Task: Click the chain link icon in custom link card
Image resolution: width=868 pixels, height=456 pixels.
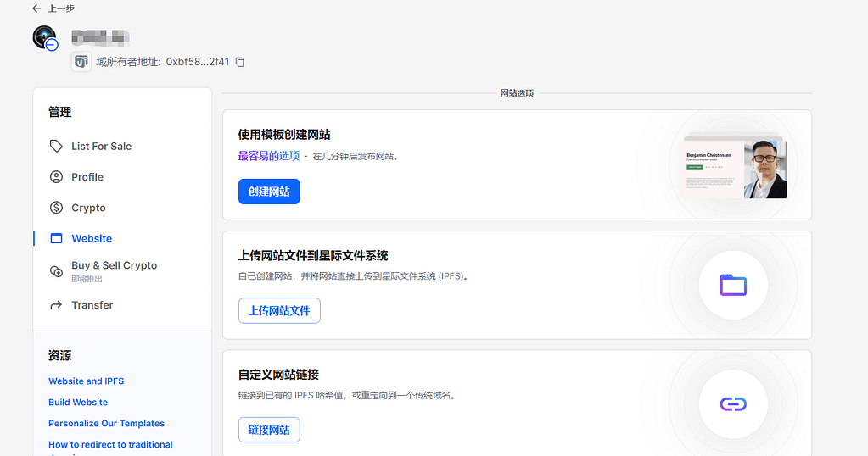Action: click(x=733, y=404)
